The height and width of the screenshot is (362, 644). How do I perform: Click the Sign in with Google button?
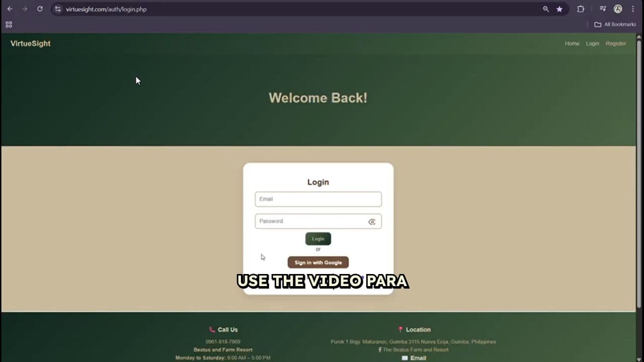pos(318,262)
